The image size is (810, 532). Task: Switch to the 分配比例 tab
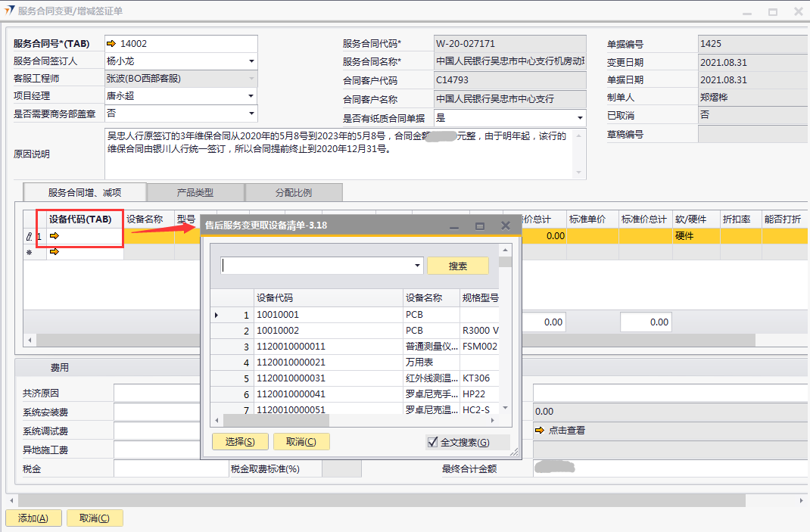point(294,192)
